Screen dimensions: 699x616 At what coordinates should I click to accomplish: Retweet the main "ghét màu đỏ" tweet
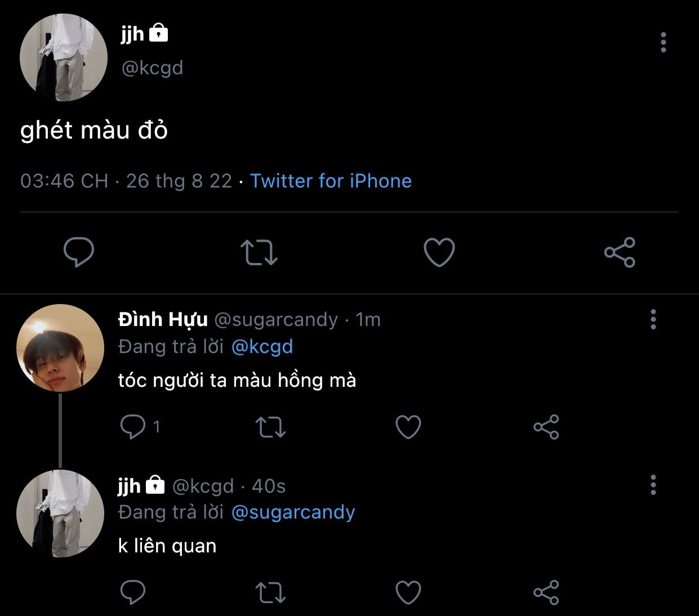click(259, 252)
